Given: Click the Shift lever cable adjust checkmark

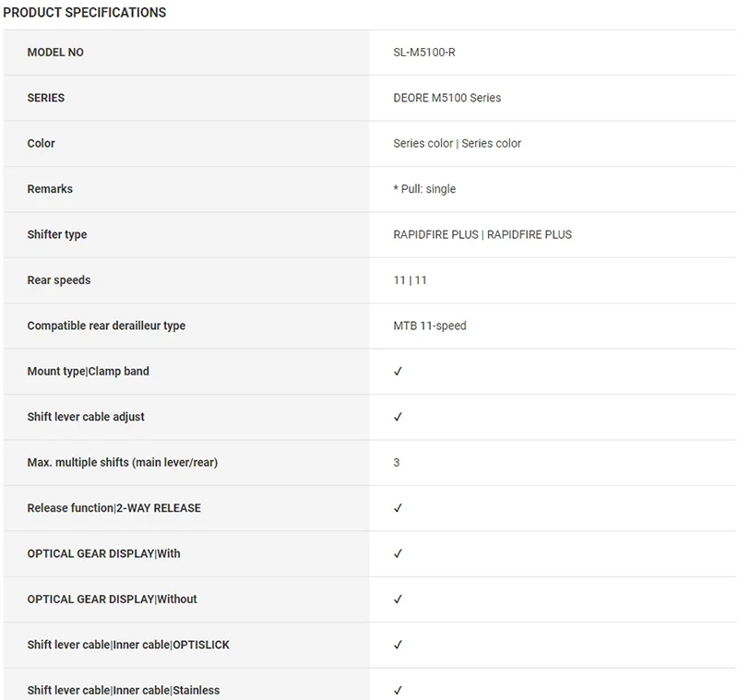Looking at the screenshot, I should click(x=398, y=417).
